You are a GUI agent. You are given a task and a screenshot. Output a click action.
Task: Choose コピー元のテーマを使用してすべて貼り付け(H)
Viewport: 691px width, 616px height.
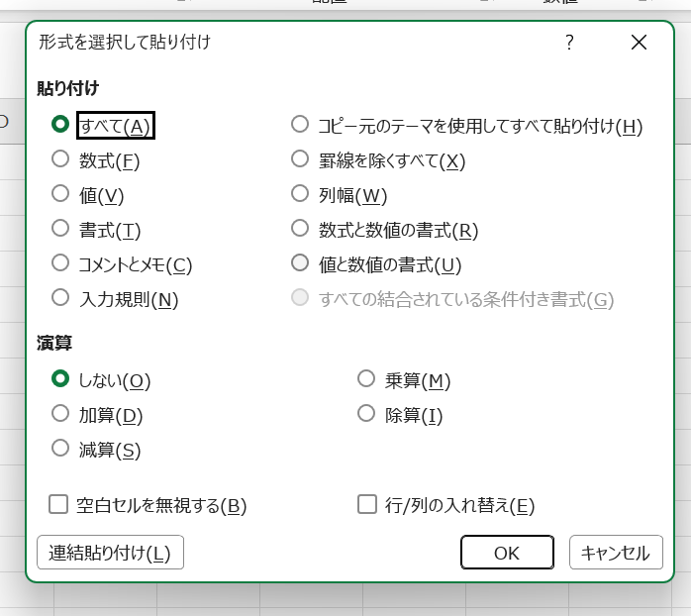pos(300,125)
